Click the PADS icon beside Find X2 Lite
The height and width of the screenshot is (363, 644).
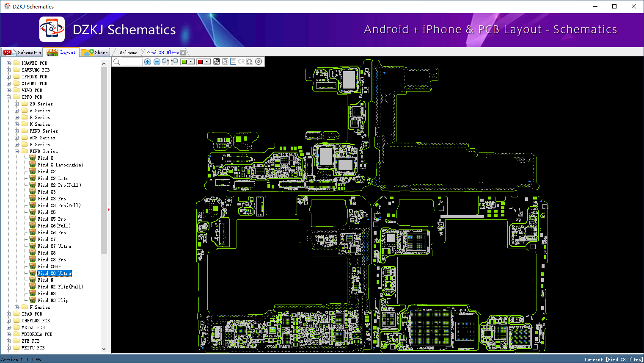[x=33, y=178]
